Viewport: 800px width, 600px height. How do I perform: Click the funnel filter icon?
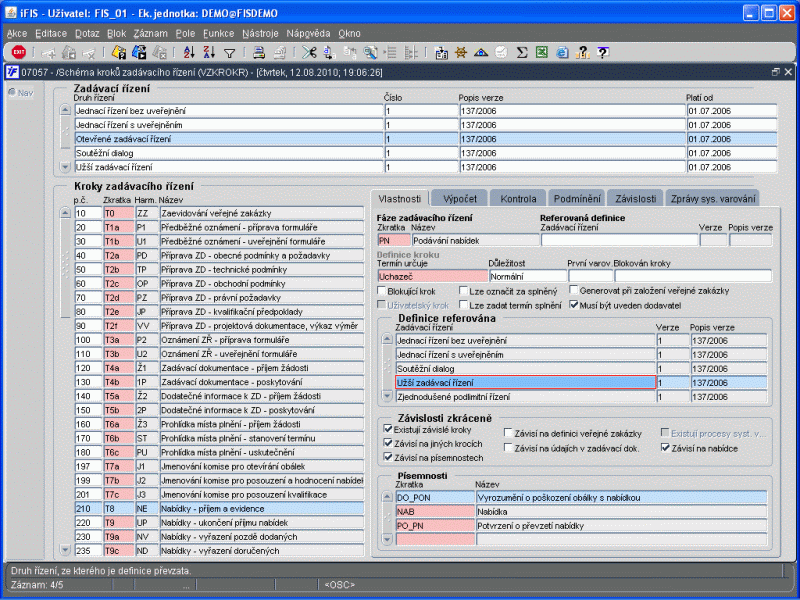click(x=229, y=52)
